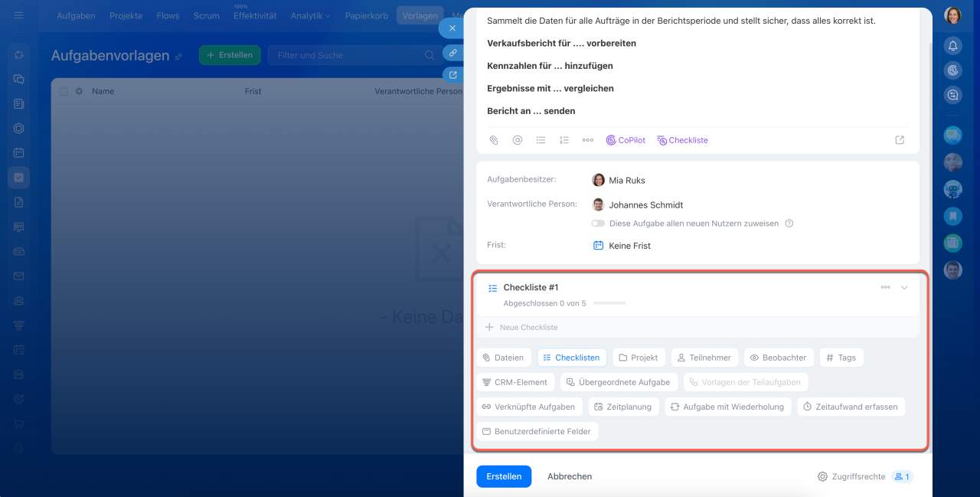Open Zugriffsrechte settings

coord(851,476)
